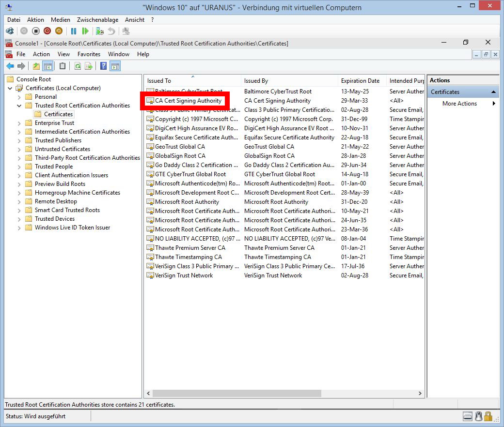504x427 pixels.
Task: Toggle Show/Hide Action Pane button
Action: tap(115, 66)
